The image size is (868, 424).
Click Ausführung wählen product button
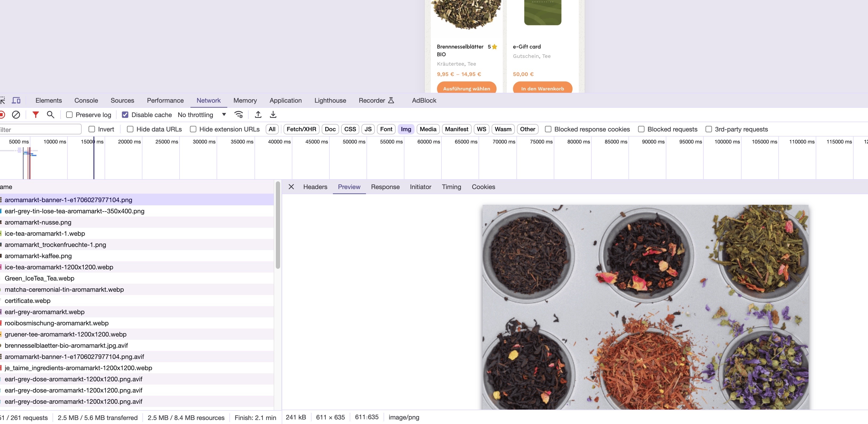(x=466, y=89)
